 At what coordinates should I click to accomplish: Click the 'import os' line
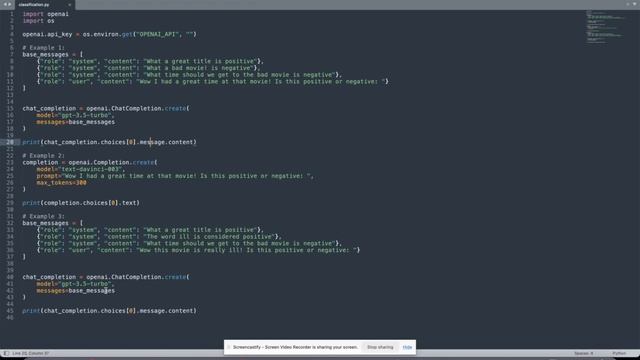point(38,21)
